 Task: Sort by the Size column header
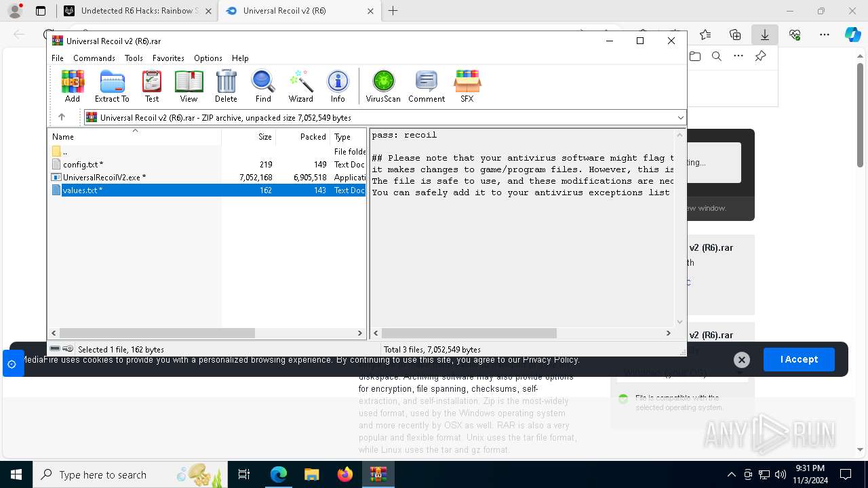pyautogui.click(x=248, y=136)
